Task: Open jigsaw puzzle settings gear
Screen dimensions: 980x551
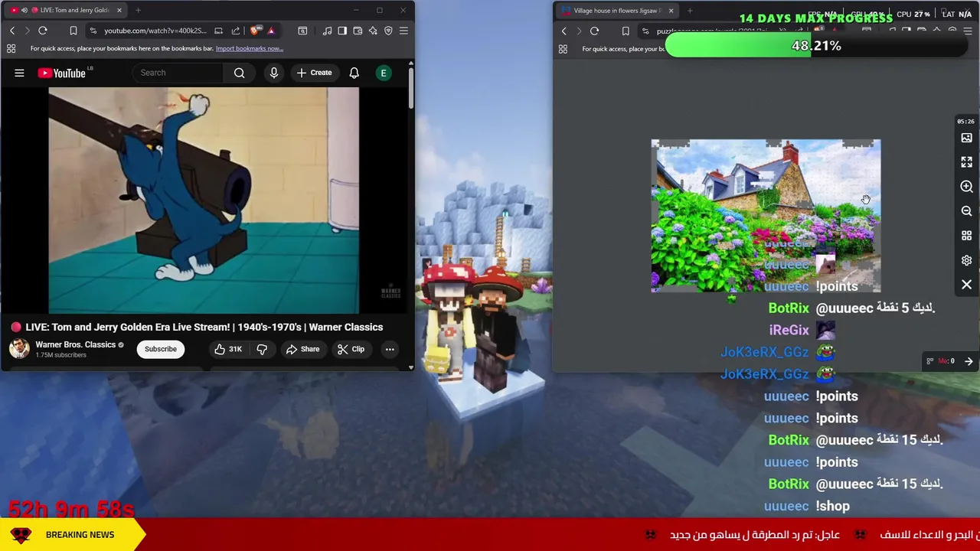Action: [x=966, y=260]
